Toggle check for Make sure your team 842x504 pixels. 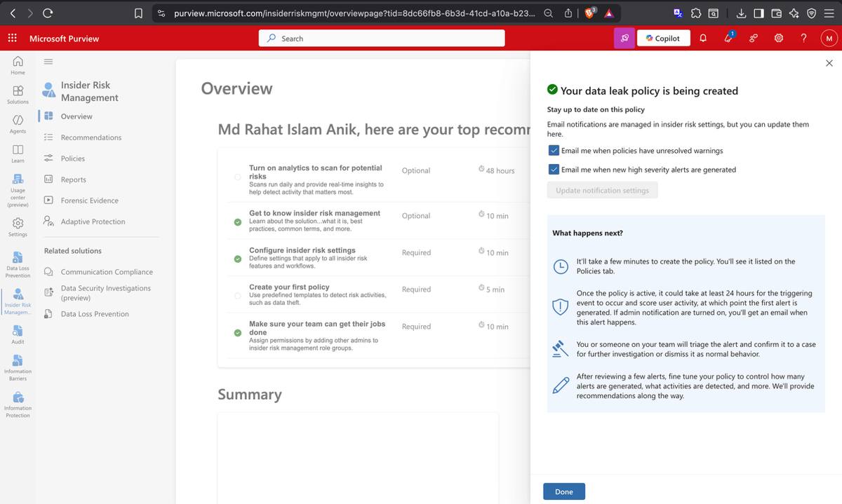[x=238, y=332]
